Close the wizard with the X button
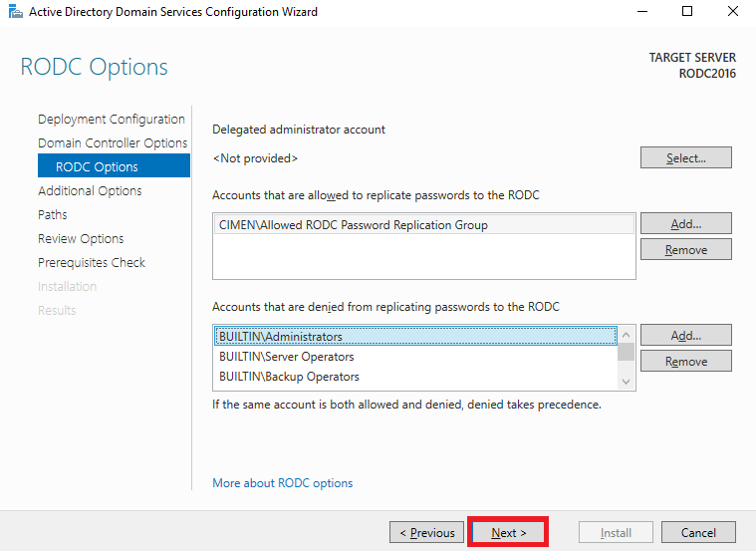Image resolution: width=756 pixels, height=551 pixels. point(733,11)
